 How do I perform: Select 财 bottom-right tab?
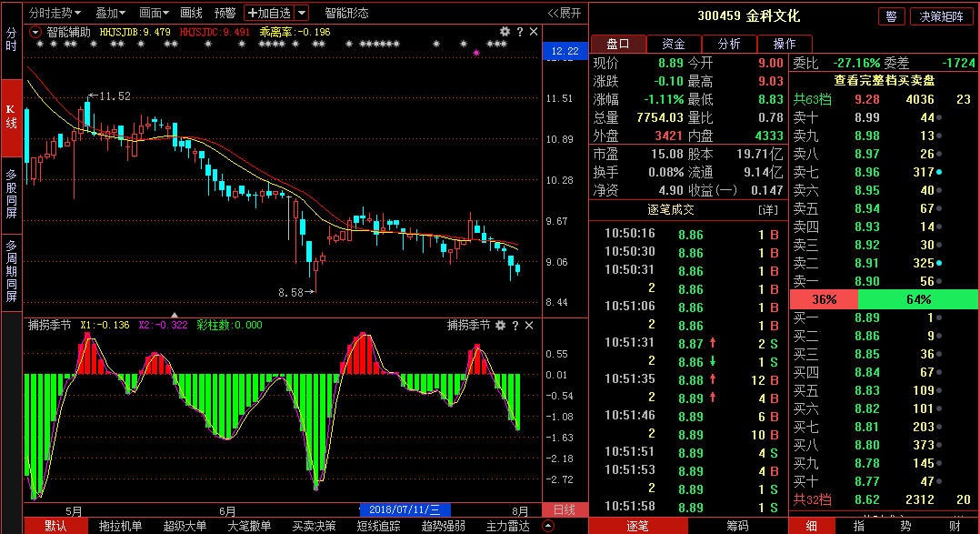tap(954, 526)
